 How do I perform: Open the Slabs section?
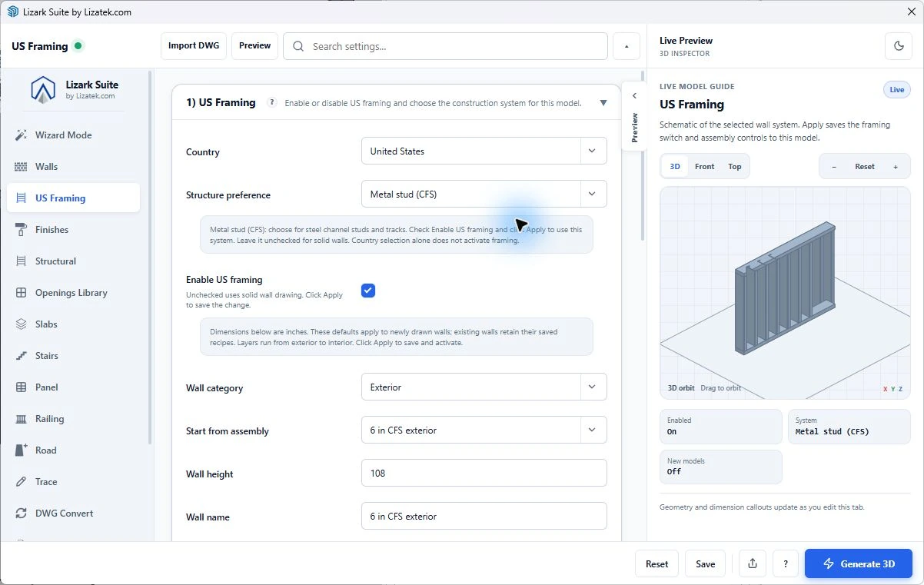73,324
